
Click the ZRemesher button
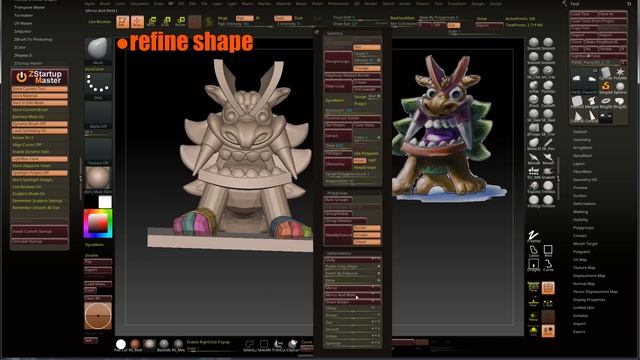pyautogui.click(x=338, y=164)
